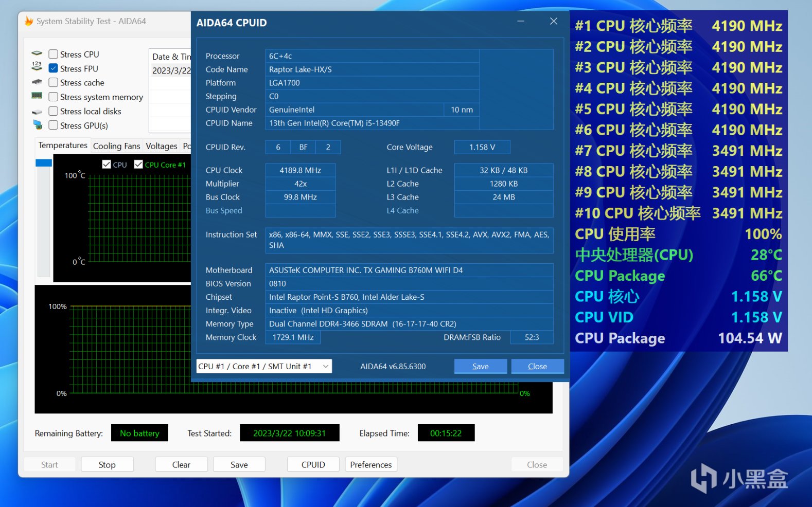Click the DRAM:FSB Ratio value 52:3
The width and height of the screenshot is (812, 507).
pos(532,337)
